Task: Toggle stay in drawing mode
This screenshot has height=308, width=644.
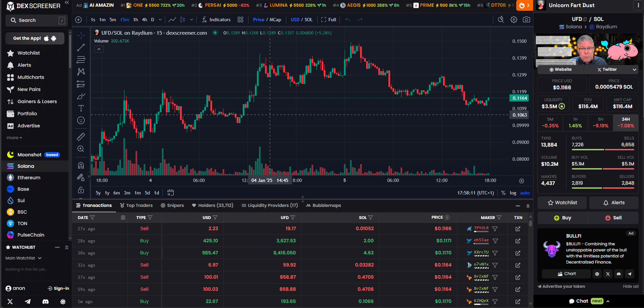Action: (81, 177)
